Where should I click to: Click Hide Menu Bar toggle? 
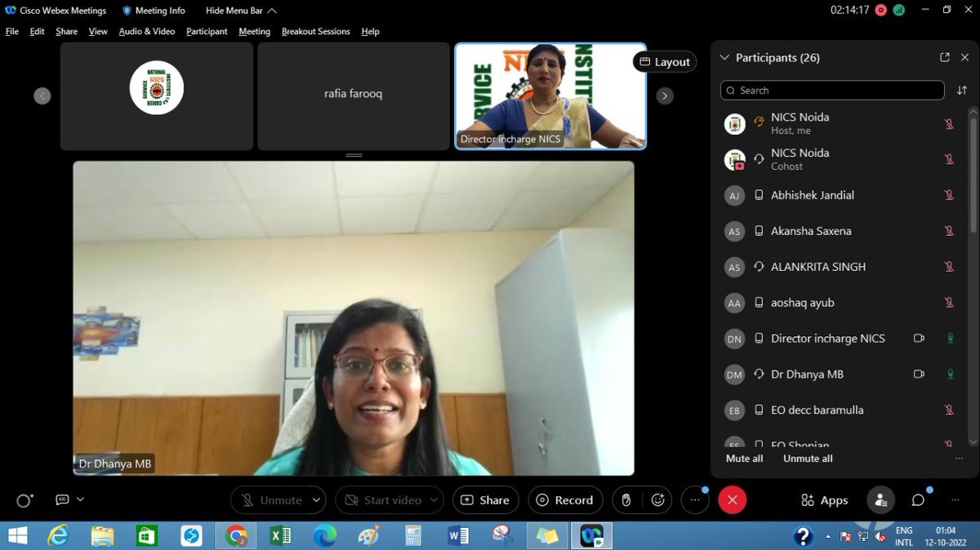coord(241,11)
